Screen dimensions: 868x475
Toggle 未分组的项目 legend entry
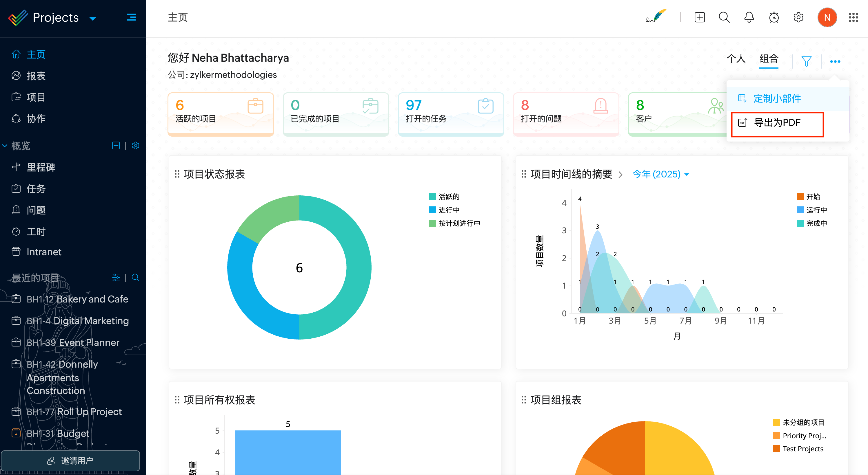pos(803,422)
